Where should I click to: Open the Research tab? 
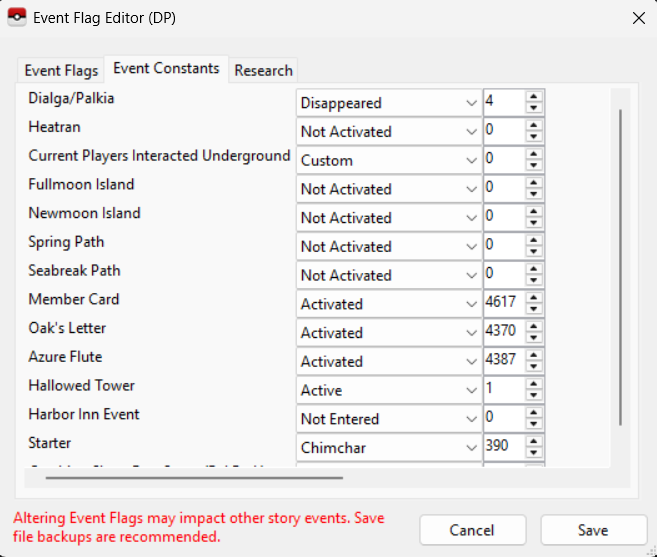(263, 70)
